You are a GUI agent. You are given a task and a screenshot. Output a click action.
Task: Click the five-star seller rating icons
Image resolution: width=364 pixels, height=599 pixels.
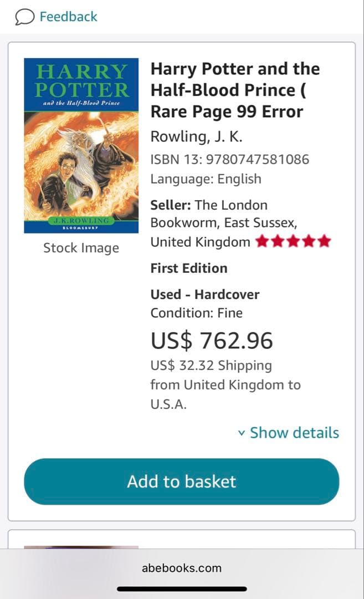pyautogui.click(x=294, y=240)
